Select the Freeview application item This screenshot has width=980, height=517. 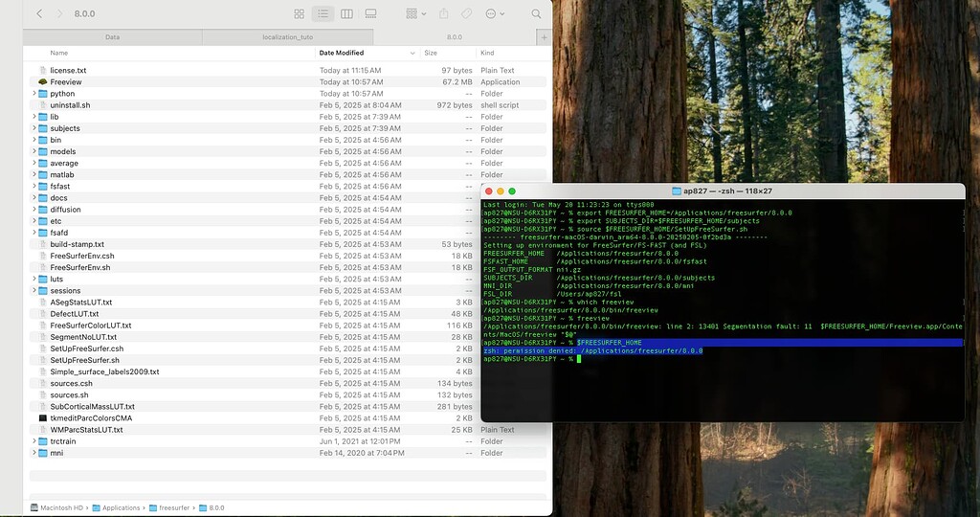point(66,82)
